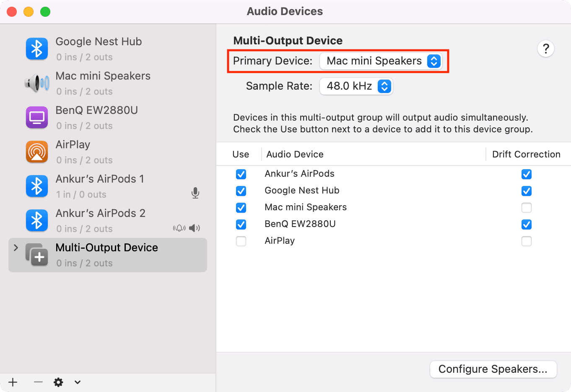This screenshot has width=571, height=392.
Task: Click the alert sound icon beside AirPods 2
Action: point(179,228)
